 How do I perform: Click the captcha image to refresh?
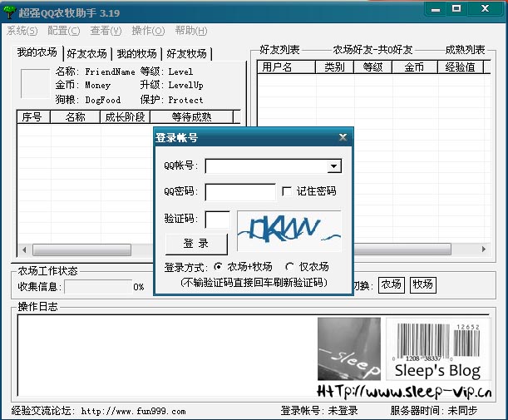click(289, 231)
